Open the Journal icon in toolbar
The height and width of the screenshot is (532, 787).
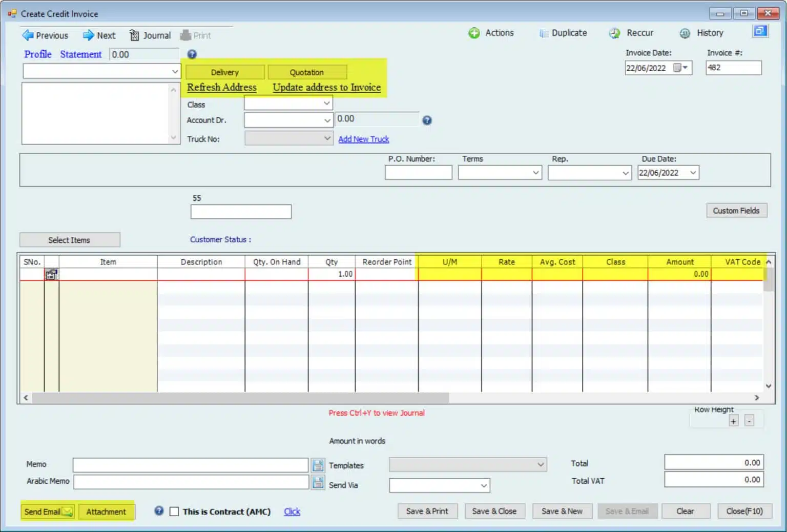134,35
